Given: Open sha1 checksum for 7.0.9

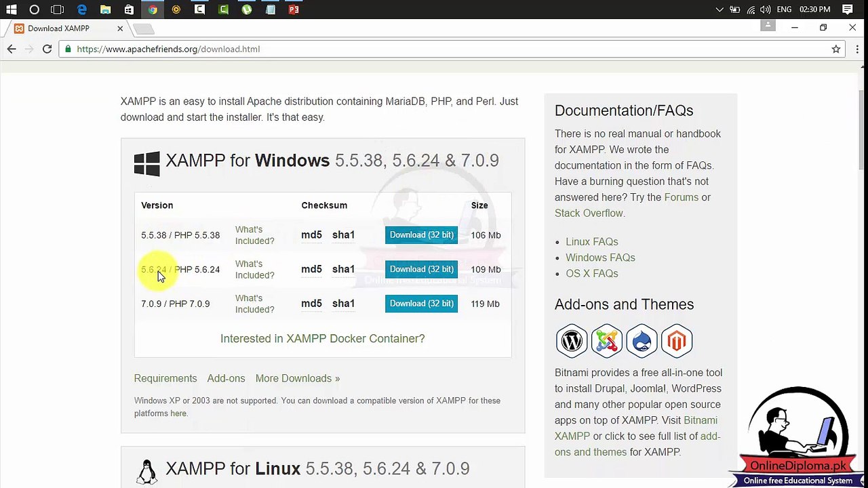Looking at the screenshot, I should (343, 304).
